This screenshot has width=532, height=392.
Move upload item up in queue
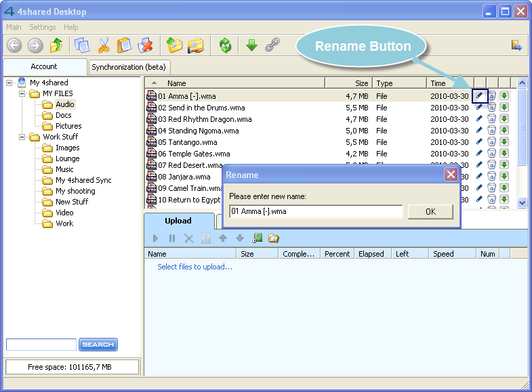[x=223, y=238]
